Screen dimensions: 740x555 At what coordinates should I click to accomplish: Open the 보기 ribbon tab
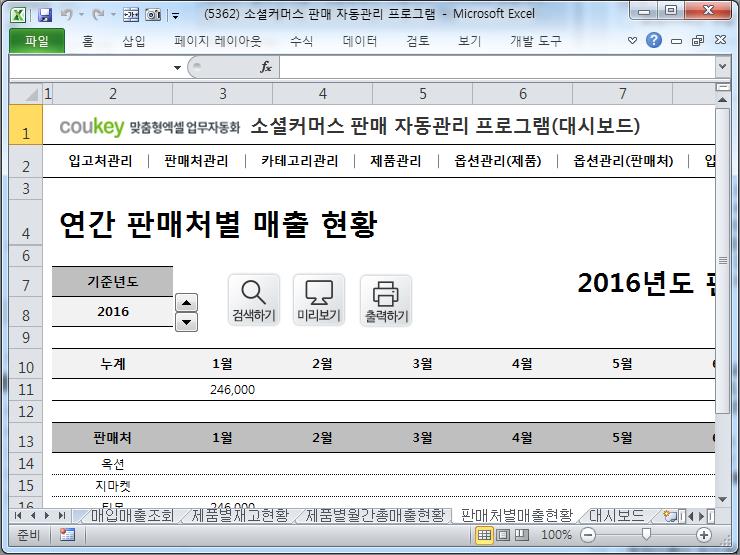[470, 41]
